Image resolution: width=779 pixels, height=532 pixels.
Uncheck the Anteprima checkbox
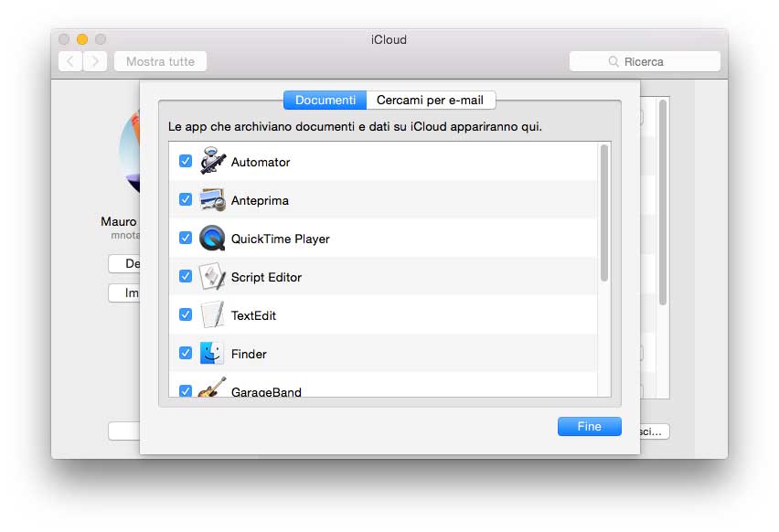pos(186,199)
